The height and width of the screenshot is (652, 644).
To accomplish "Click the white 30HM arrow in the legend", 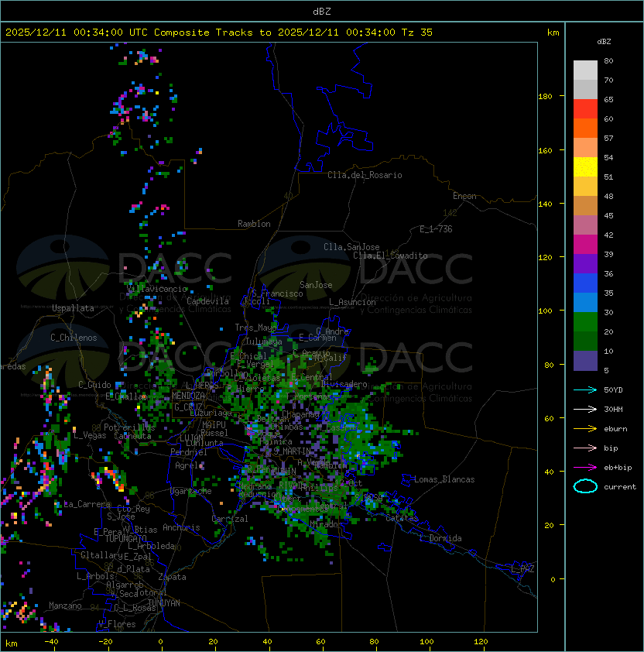I will tap(585, 410).
